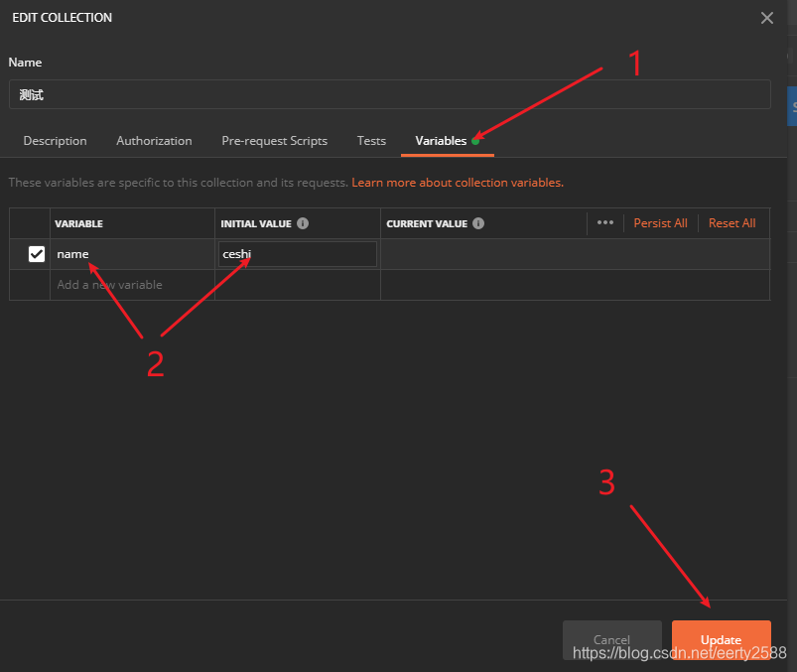797x672 pixels.
Task: Open the Pre-request Scripts tab
Action: [275, 141]
